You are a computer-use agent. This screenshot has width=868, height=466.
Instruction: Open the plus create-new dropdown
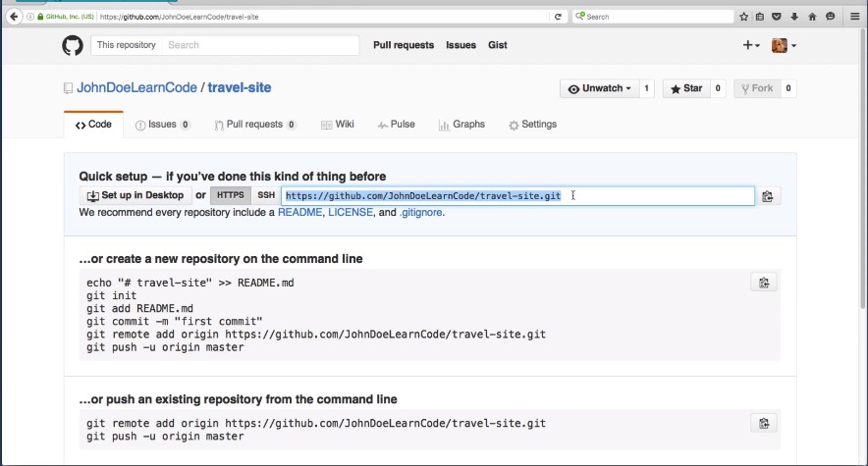[x=750, y=45]
